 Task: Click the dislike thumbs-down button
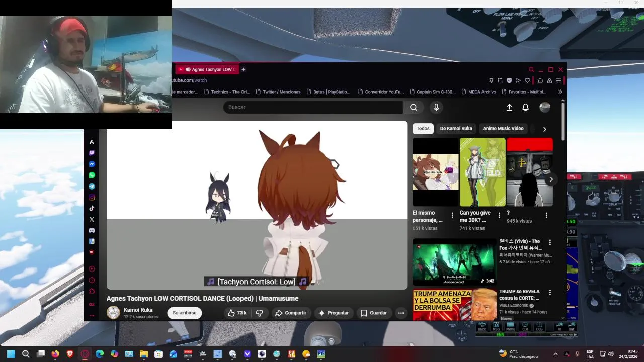coord(259,313)
